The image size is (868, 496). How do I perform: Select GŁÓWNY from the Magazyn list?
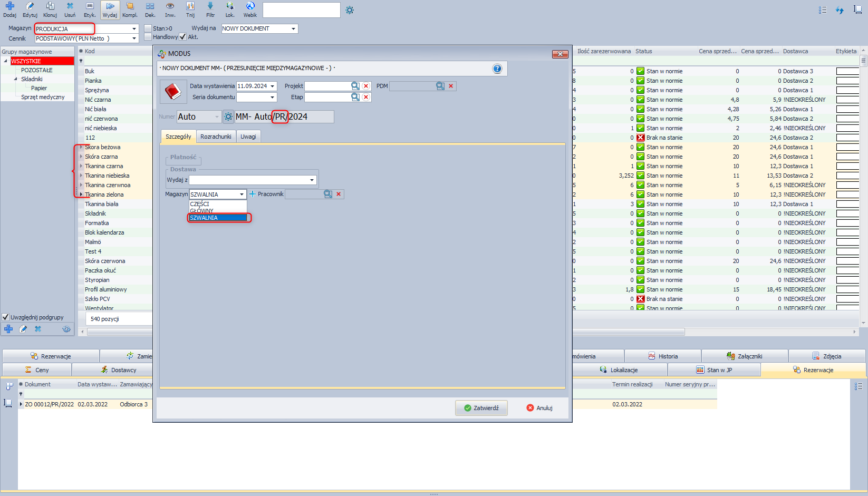202,211
